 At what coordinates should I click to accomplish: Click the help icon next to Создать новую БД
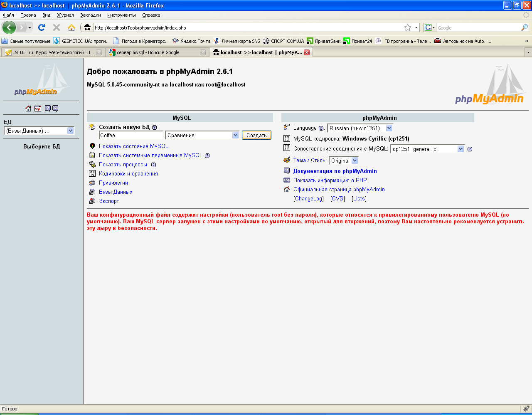pos(154,128)
